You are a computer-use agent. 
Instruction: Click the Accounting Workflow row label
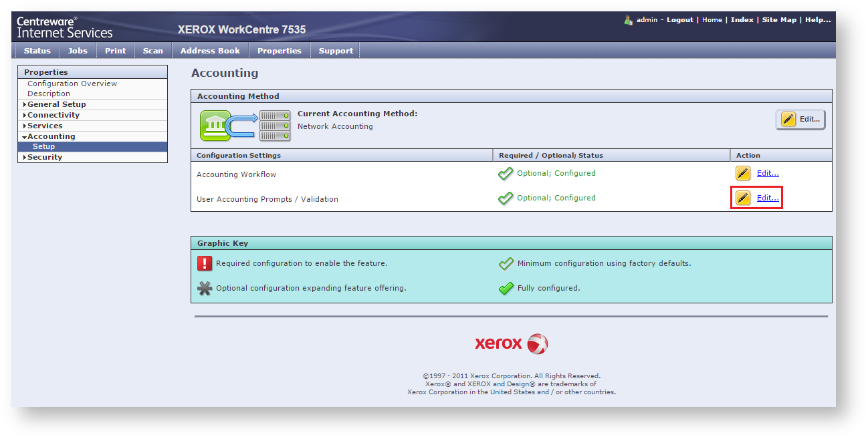236,174
